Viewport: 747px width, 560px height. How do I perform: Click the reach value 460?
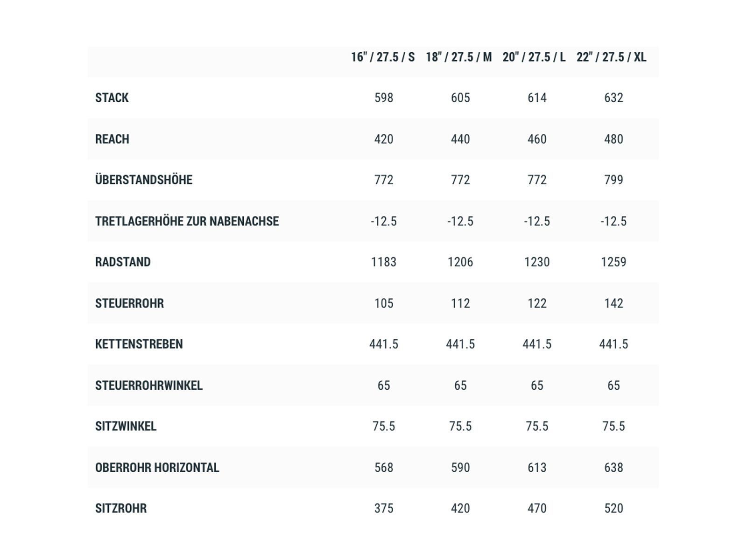point(537,139)
